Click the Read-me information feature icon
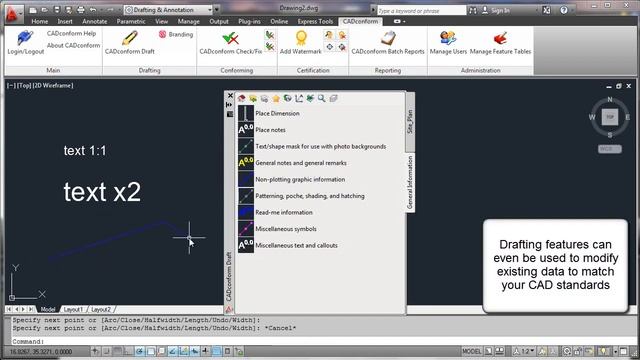640x360 pixels. tap(246, 212)
